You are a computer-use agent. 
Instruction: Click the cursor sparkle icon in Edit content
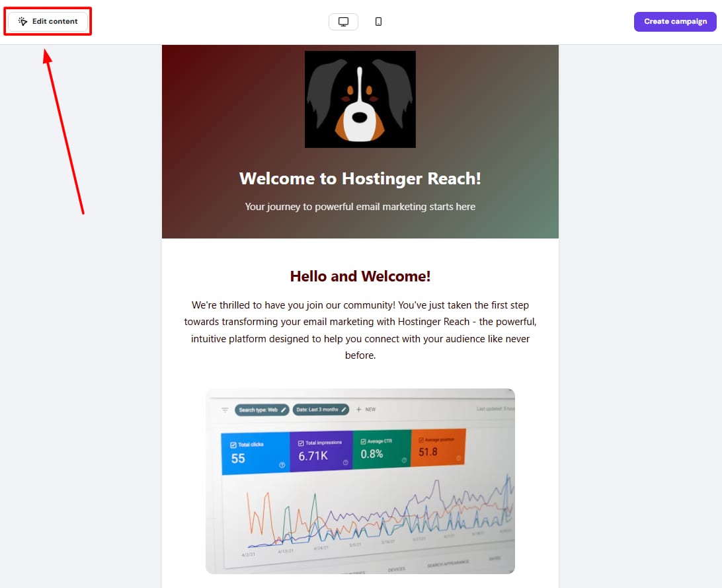point(23,21)
